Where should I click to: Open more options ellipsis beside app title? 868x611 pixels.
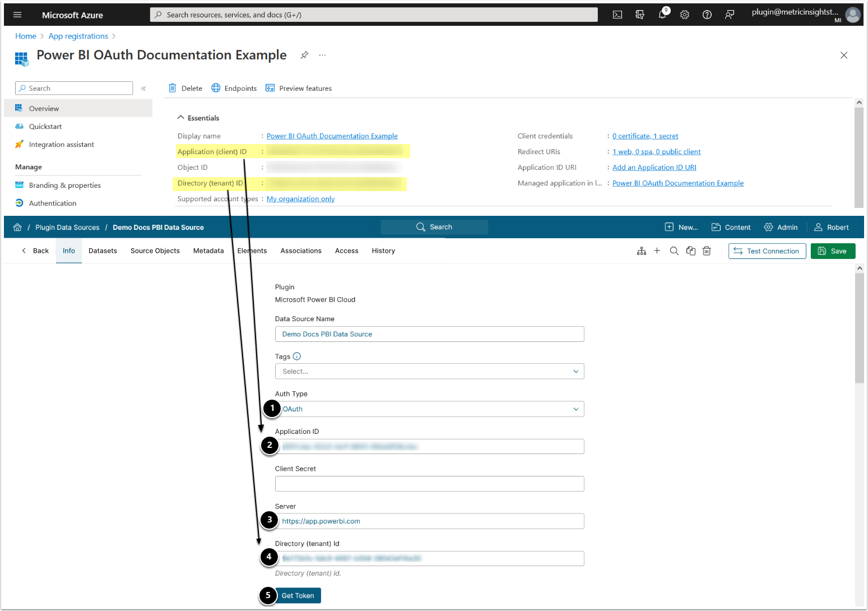(322, 55)
